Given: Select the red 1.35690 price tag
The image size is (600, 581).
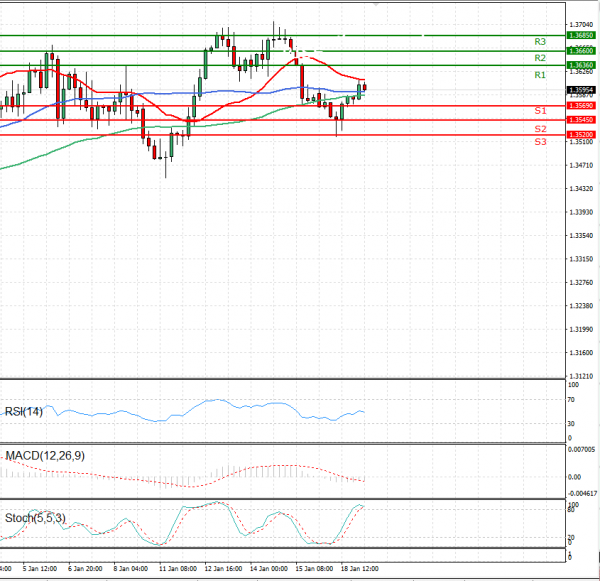Looking at the screenshot, I should (581, 106).
